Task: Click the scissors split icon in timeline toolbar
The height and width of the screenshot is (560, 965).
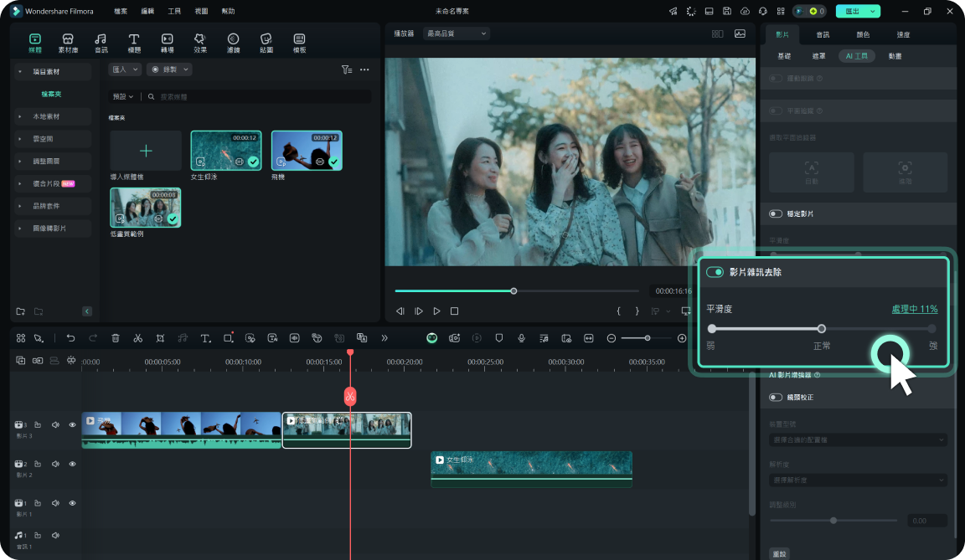Action: coord(138,338)
